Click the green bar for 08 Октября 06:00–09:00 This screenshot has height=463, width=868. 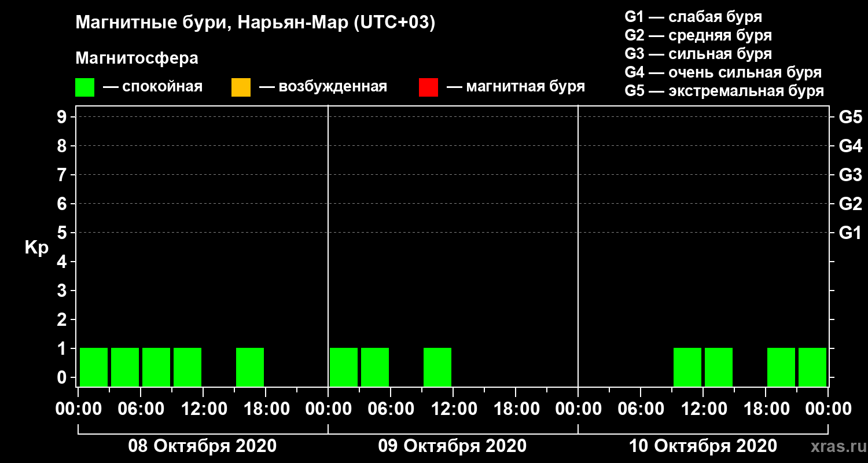156,367
